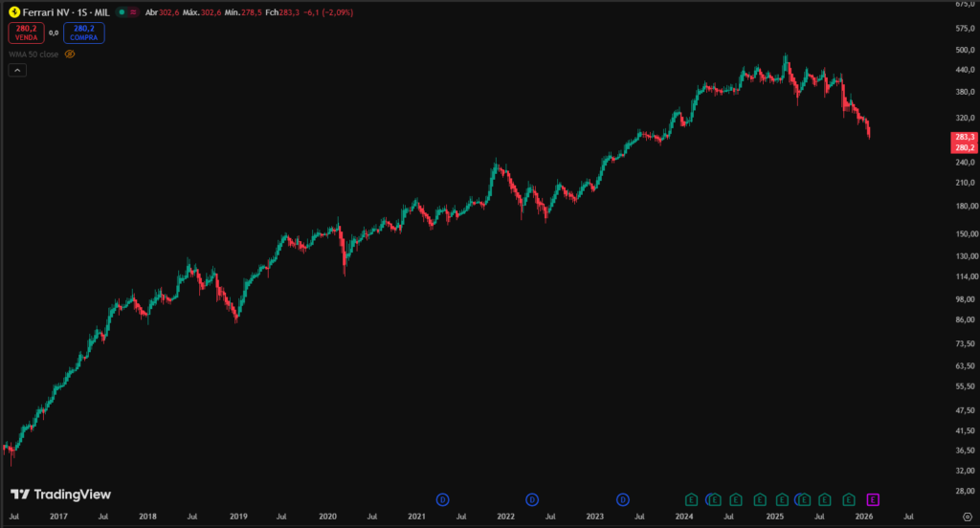The image size is (980, 528).
Task: Click the pink data-mode indicator in the header
Action: 133,11
